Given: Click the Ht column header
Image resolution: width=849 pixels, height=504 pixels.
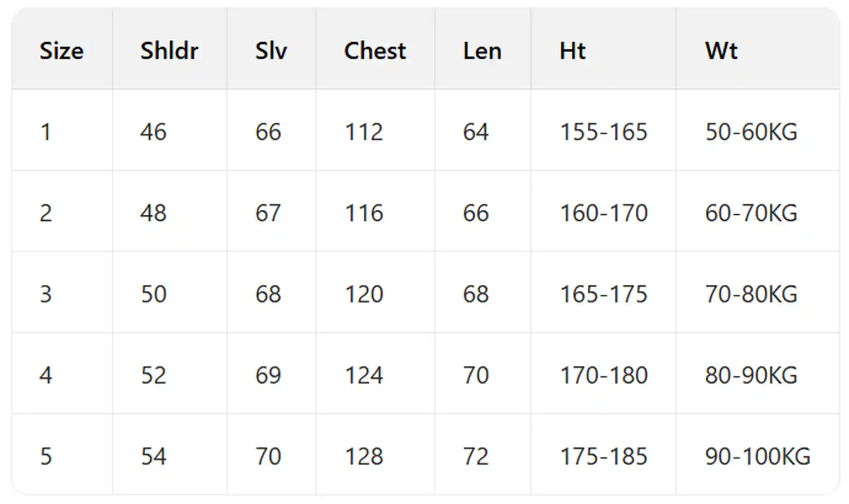Looking at the screenshot, I should [x=573, y=51].
